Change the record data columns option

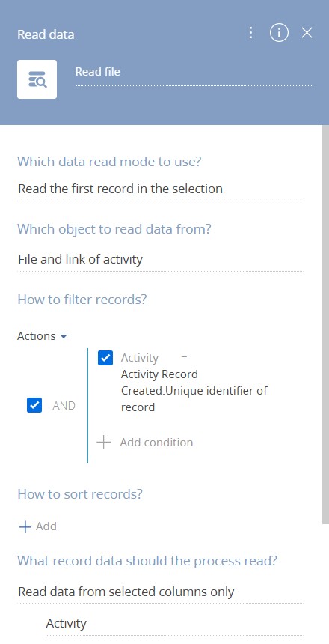pos(161,592)
